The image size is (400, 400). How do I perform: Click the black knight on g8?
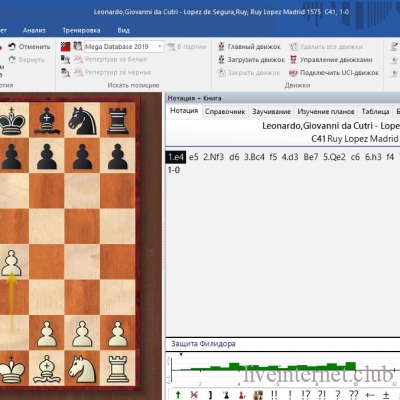pos(82,121)
